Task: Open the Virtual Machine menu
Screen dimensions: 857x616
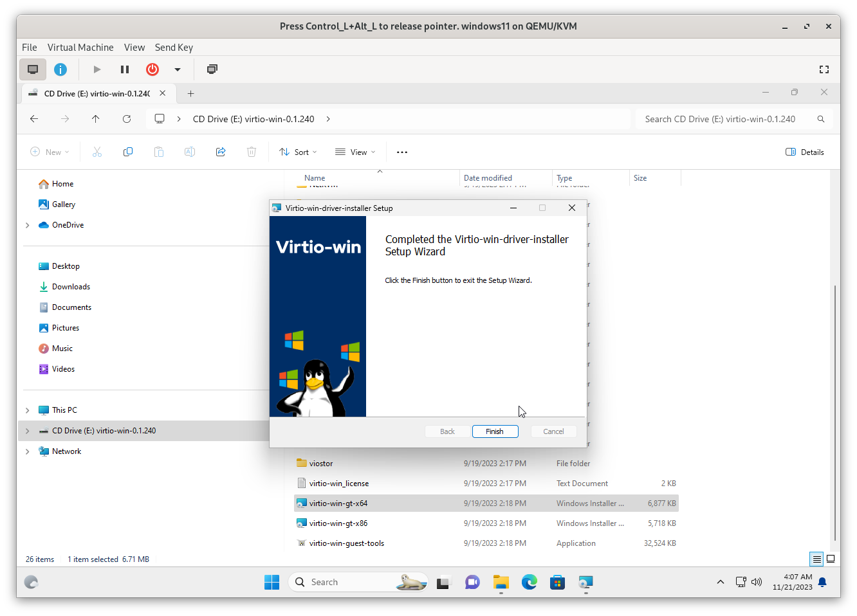Action: pos(80,48)
